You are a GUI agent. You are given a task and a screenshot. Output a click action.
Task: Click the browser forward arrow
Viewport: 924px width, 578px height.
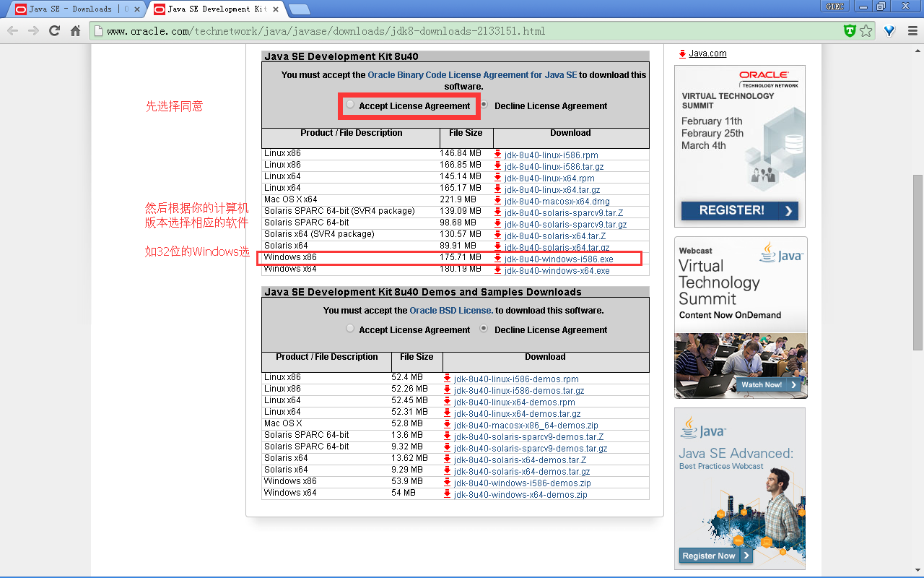coord(33,31)
